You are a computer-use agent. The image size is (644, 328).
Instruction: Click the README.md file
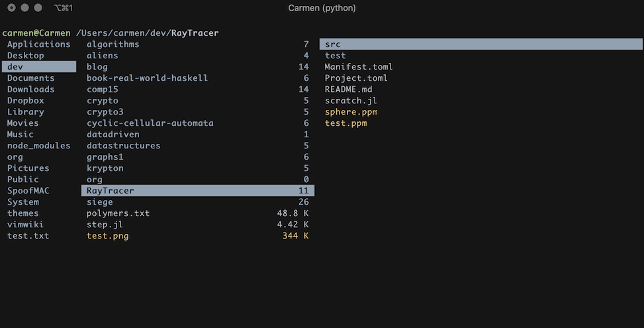point(348,89)
